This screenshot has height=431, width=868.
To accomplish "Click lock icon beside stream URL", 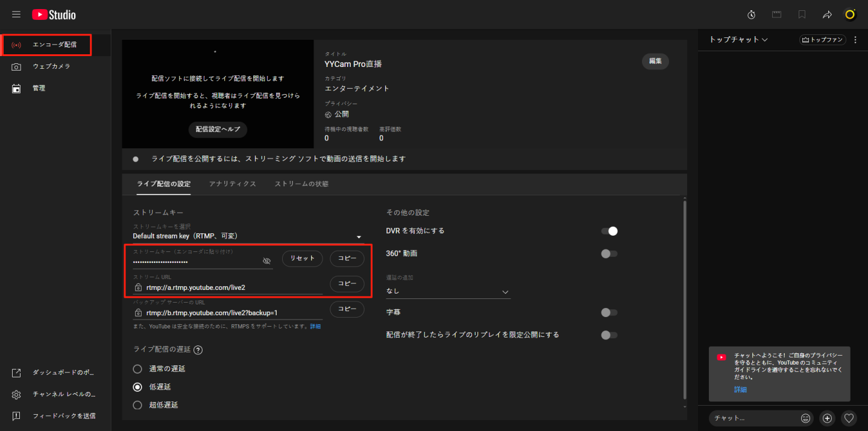I will pos(138,288).
